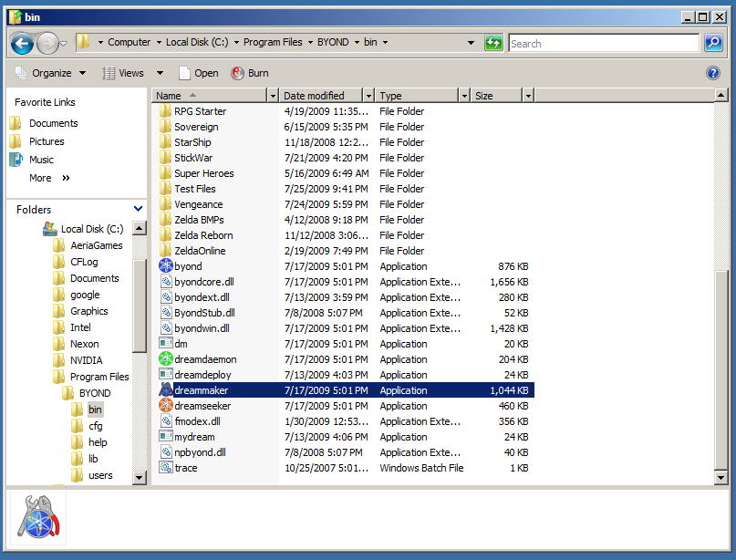Viewport: 736px width, 560px height.
Task: Expand the Views dropdown arrow
Action: pyautogui.click(x=160, y=73)
